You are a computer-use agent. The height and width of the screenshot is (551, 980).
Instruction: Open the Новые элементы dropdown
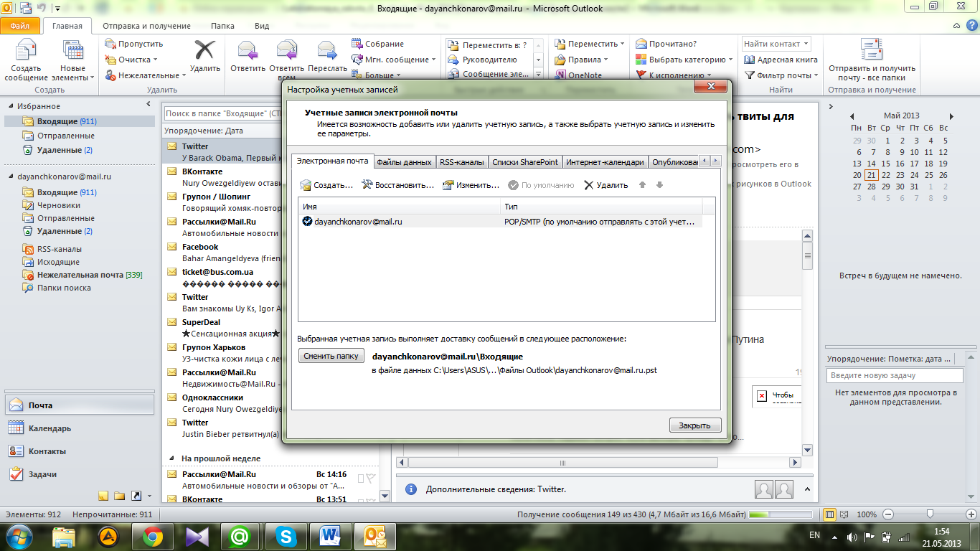72,60
